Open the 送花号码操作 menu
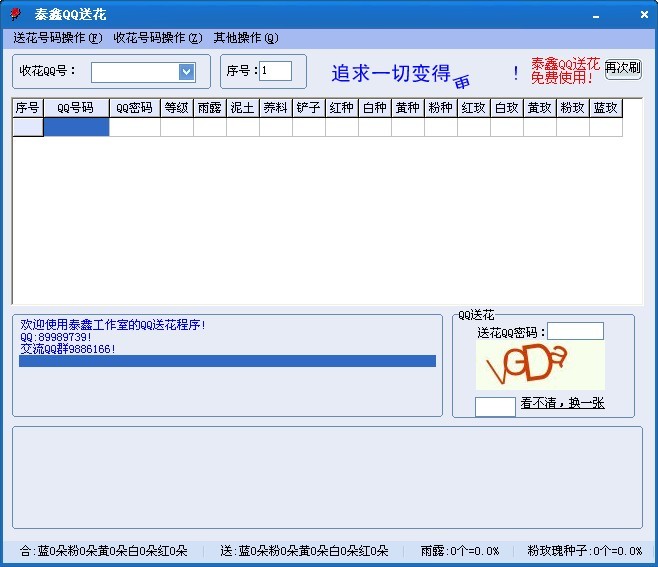 pos(57,38)
